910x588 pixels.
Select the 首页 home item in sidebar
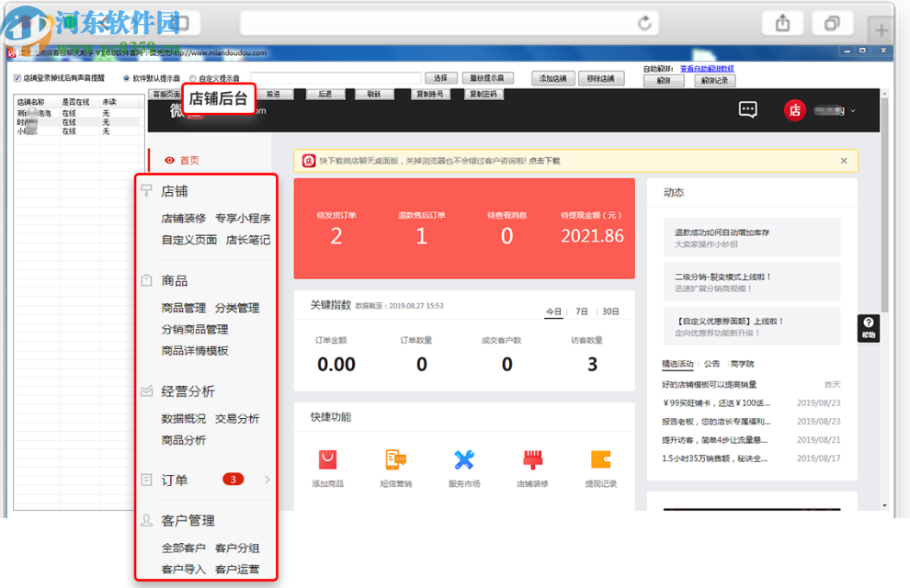[x=188, y=159]
